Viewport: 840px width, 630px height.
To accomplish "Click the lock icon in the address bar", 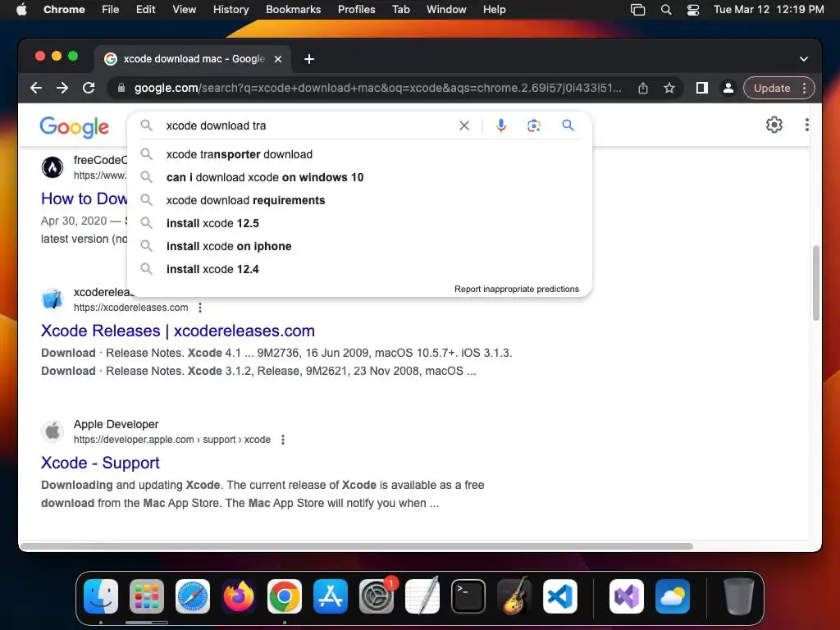I will point(121,88).
